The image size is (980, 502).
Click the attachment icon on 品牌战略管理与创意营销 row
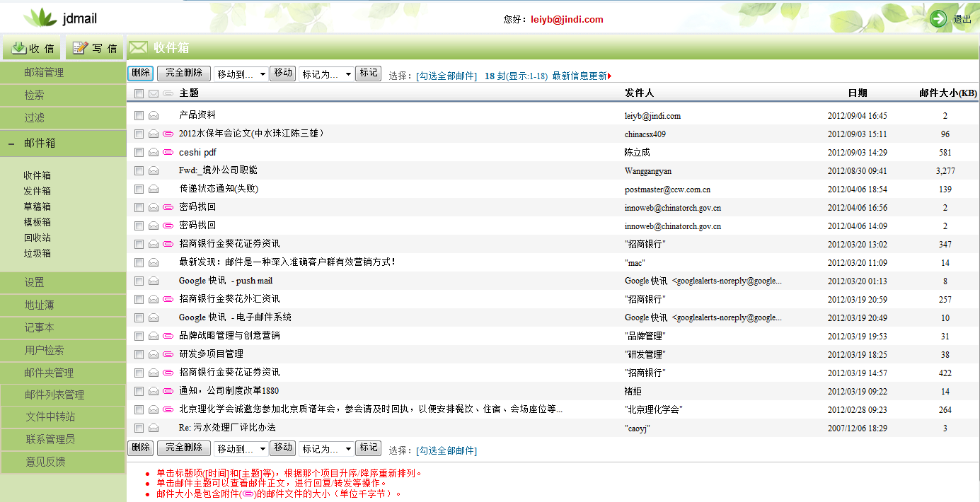click(168, 336)
